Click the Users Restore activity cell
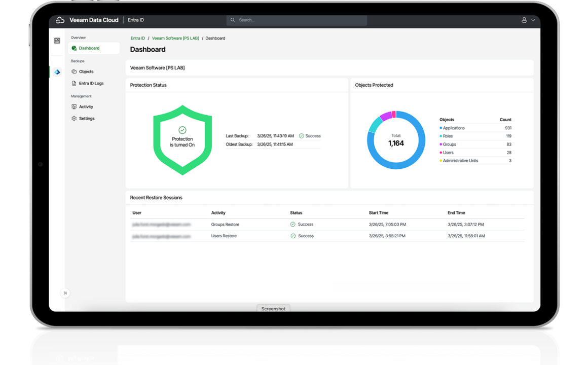 224,236
